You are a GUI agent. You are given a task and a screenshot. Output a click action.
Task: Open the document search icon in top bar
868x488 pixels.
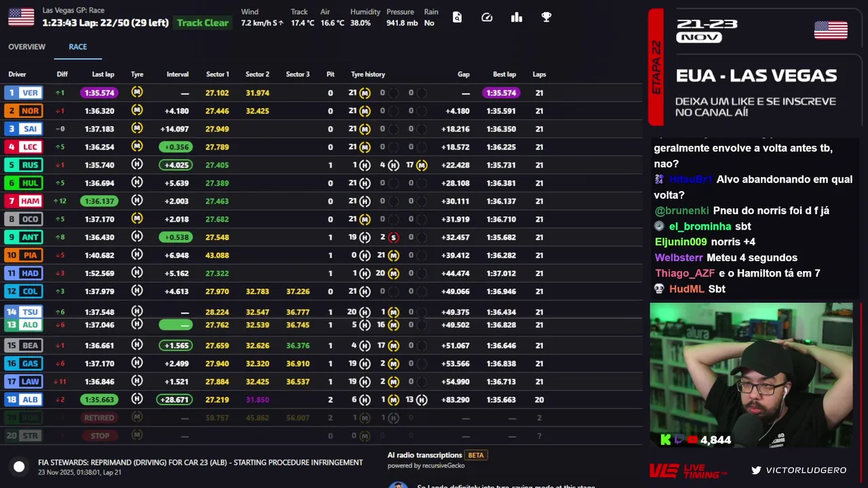tap(457, 17)
